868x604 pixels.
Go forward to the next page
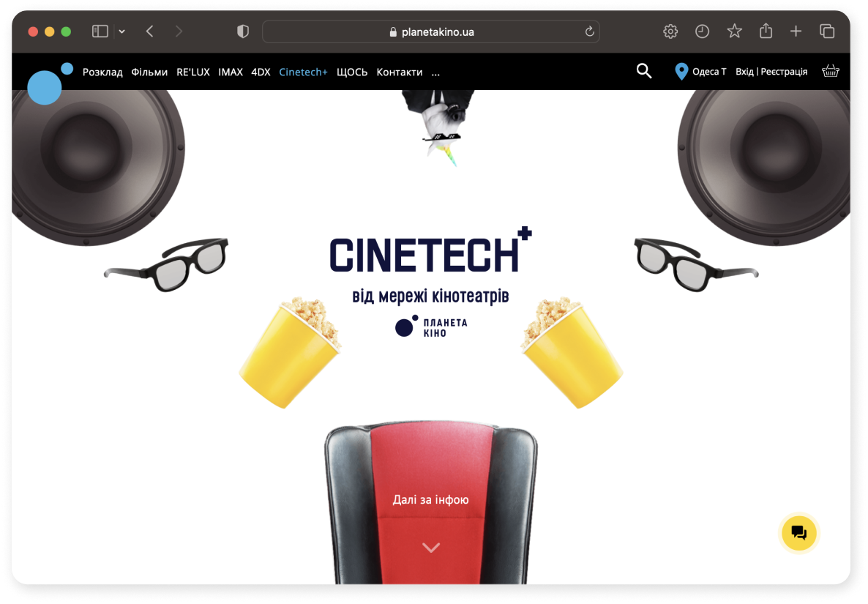point(179,31)
